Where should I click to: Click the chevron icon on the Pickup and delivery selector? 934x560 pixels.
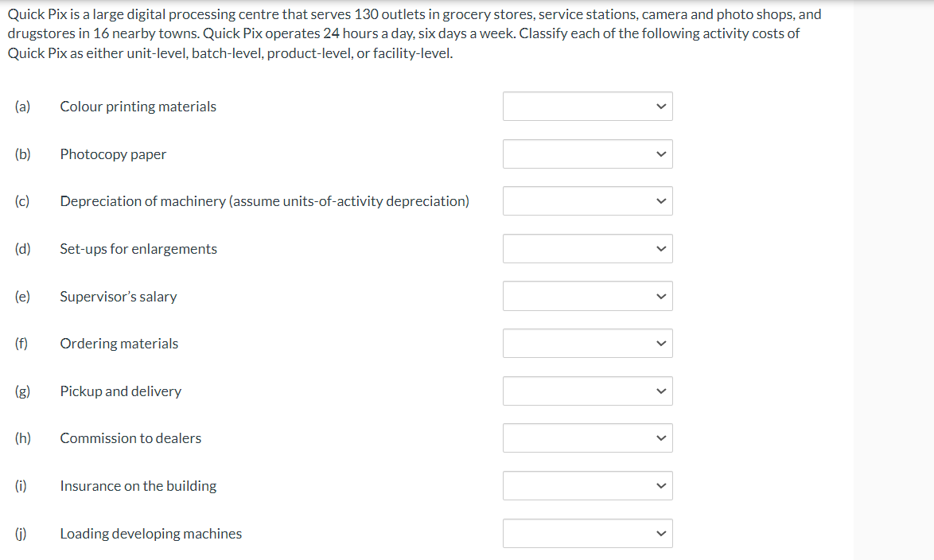coord(660,391)
